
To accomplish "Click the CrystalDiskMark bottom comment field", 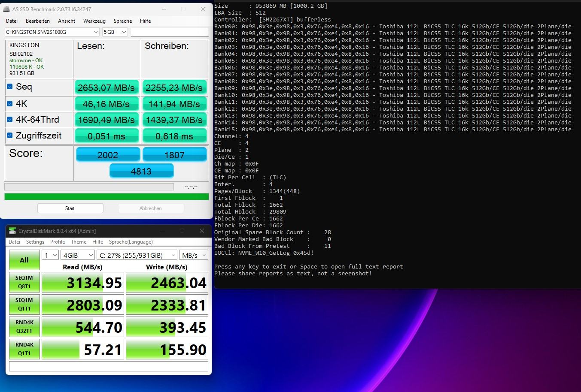I will coord(109,366).
